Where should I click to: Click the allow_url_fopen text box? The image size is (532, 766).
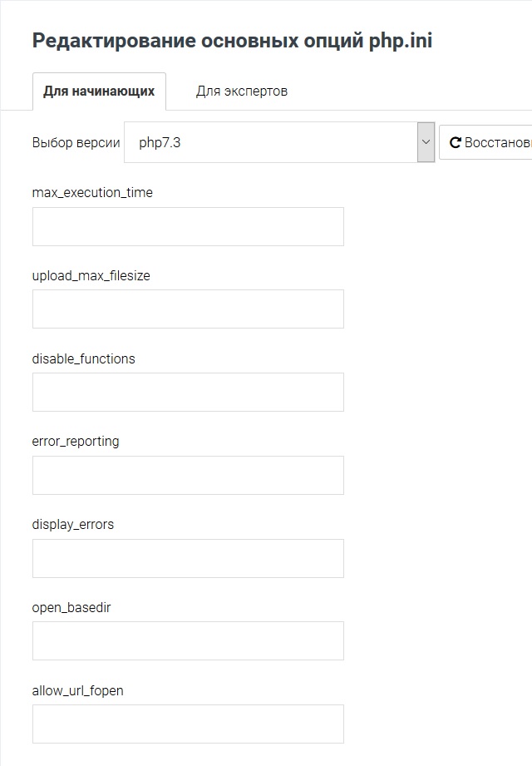coord(187,724)
